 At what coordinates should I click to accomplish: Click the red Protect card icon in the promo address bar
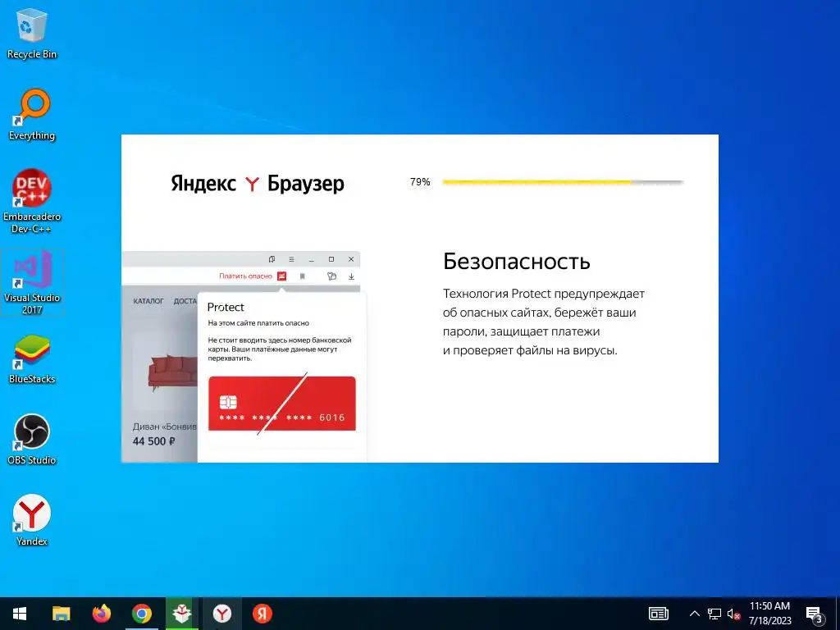(282, 276)
